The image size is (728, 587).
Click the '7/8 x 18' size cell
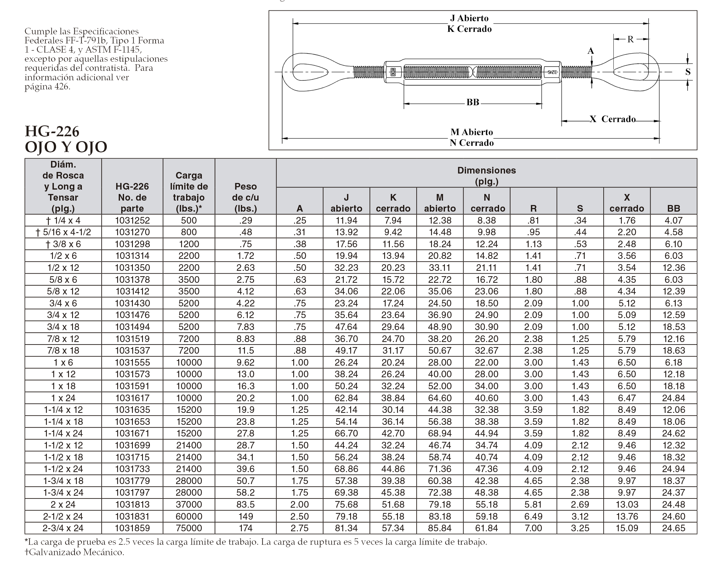click(63, 350)
